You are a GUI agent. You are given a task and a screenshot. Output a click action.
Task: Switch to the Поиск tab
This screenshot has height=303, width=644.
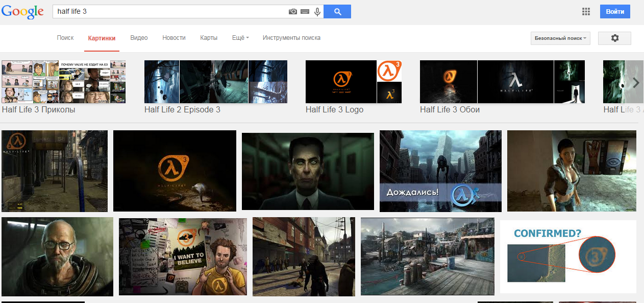click(x=65, y=38)
